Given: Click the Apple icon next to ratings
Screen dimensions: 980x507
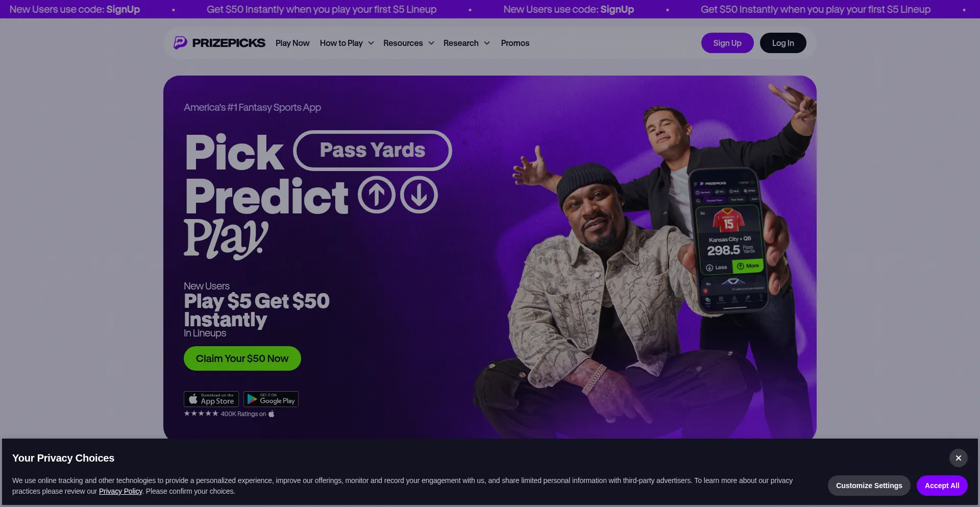Looking at the screenshot, I should click(x=272, y=414).
